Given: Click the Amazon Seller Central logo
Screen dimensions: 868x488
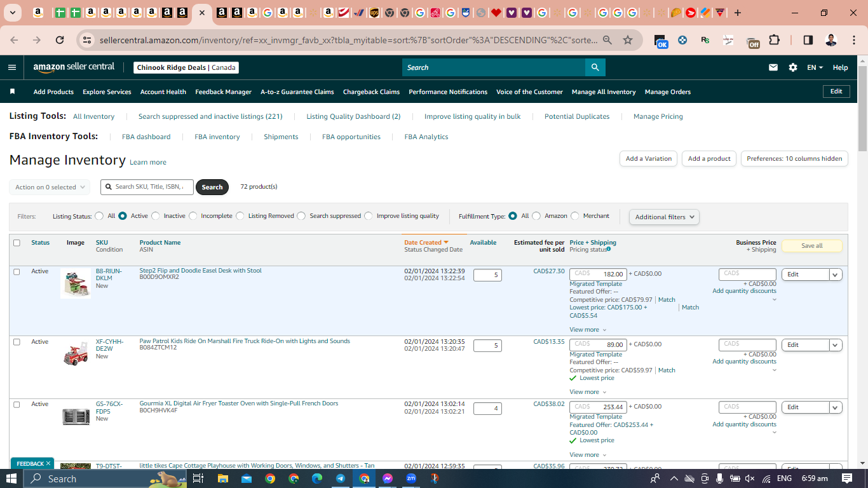Looking at the screenshot, I should 74,67.
